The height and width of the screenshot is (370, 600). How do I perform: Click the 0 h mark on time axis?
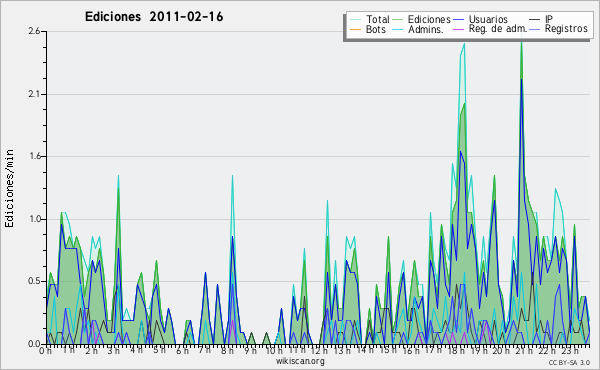point(46,350)
